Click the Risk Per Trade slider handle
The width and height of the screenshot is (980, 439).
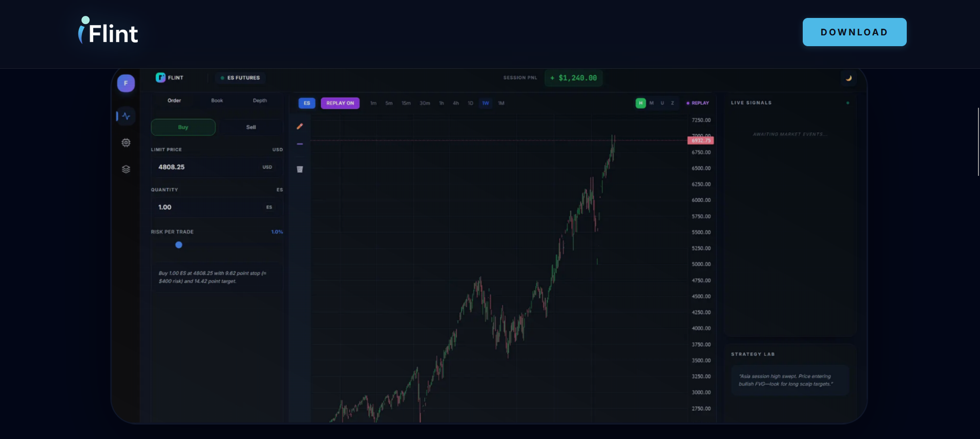pyautogui.click(x=179, y=245)
